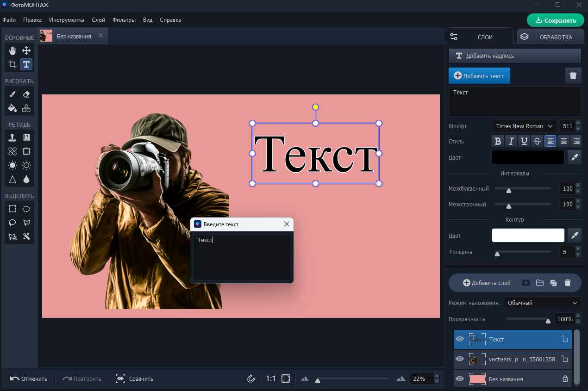This screenshot has height=391, width=588.
Task: Select the Crop tool
Action: point(13,64)
